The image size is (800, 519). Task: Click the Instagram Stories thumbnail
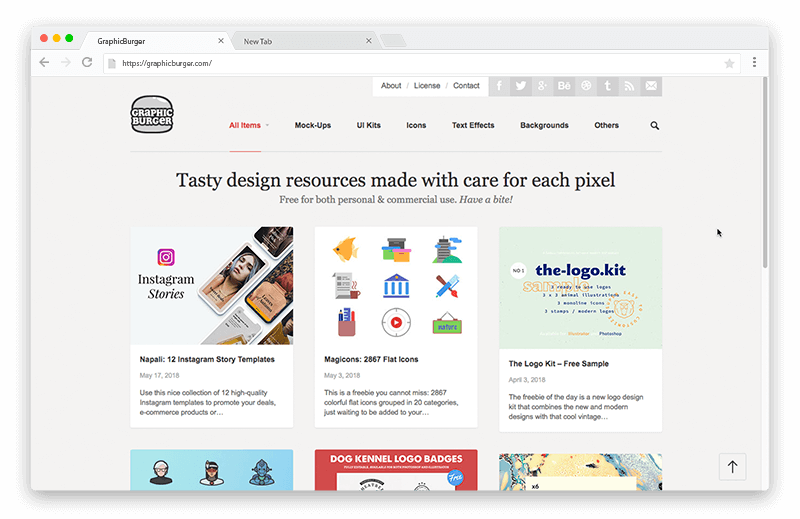pos(212,286)
